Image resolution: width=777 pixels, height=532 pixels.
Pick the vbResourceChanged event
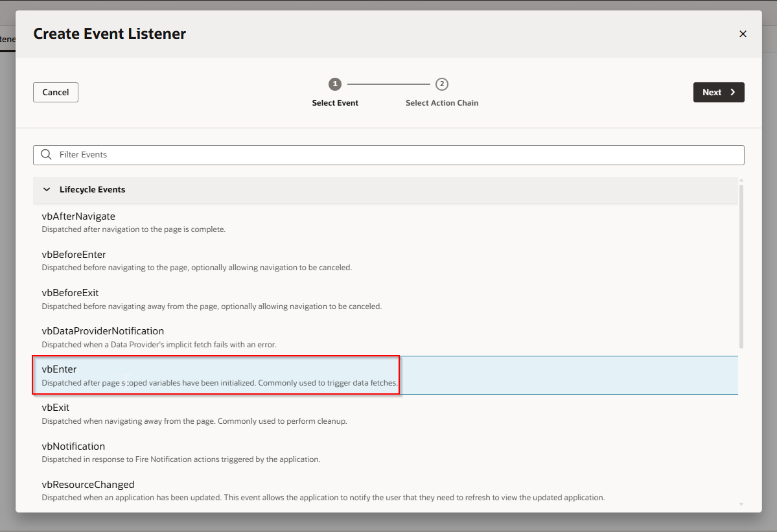point(88,485)
